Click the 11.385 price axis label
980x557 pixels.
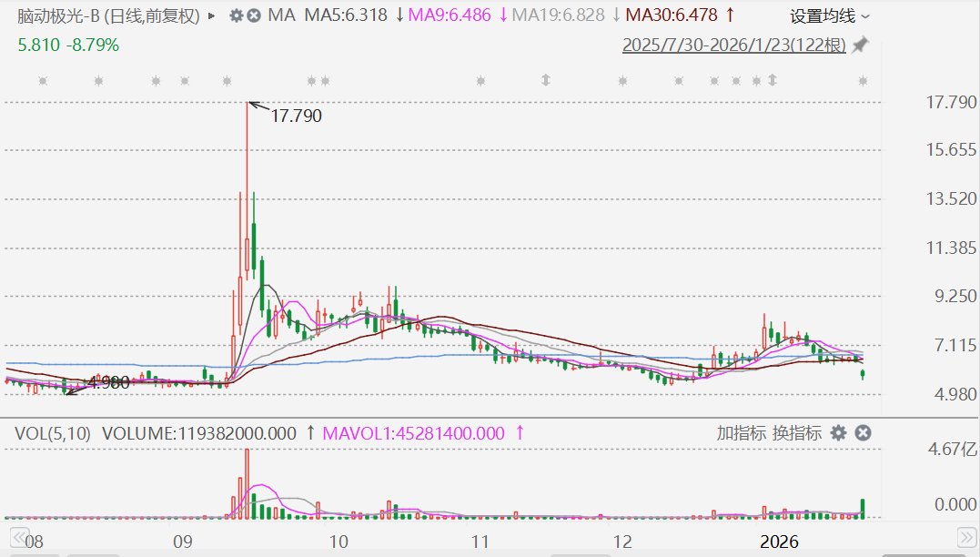pos(951,248)
